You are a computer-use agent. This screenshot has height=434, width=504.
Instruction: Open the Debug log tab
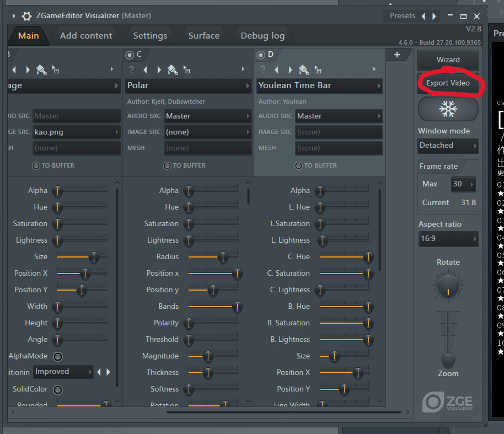pyautogui.click(x=262, y=36)
